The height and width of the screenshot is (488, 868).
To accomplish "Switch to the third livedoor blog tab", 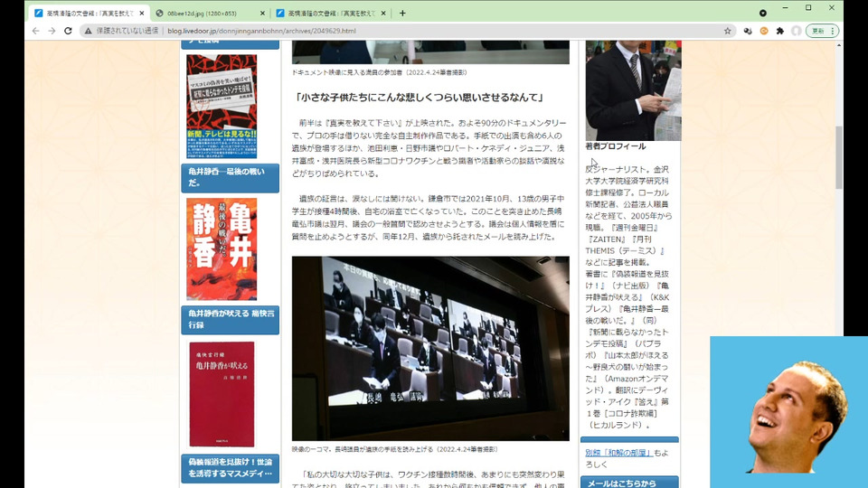I will point(331,14).
